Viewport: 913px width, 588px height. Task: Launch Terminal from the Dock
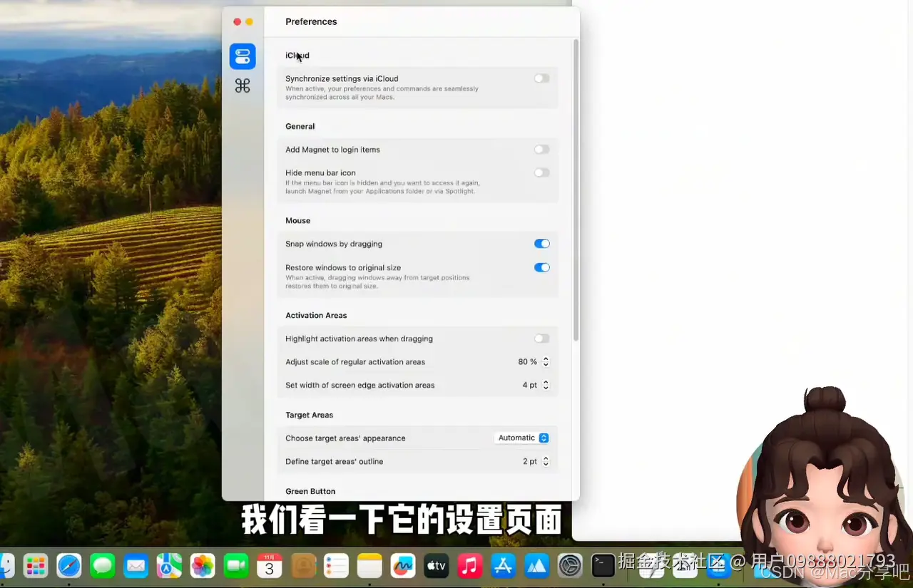pos(603,567)
